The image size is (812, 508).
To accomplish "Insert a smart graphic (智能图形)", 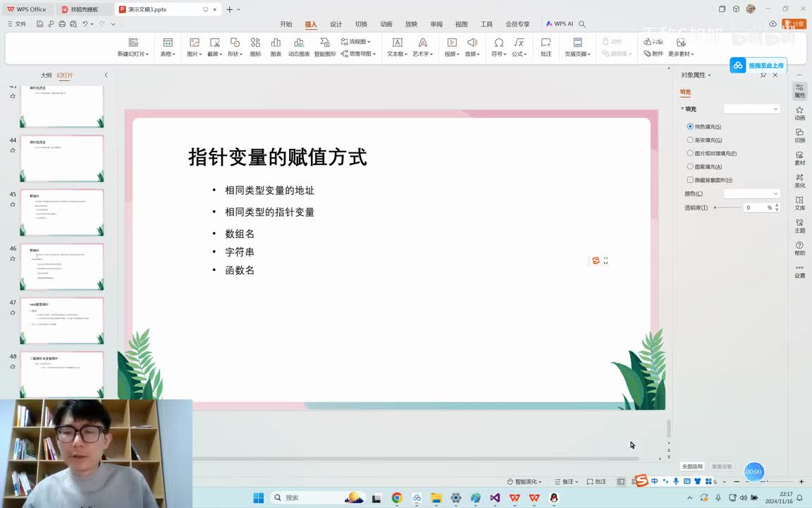I will (325, 47).
